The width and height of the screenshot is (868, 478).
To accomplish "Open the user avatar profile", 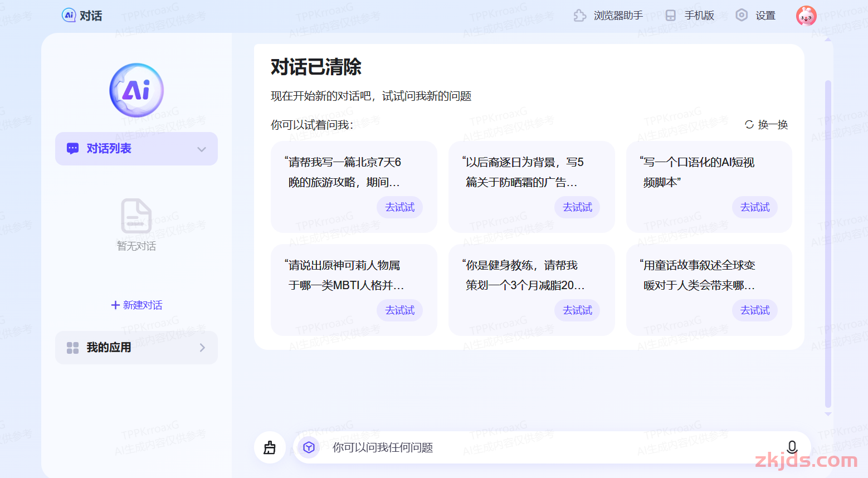I will (806, 16).
